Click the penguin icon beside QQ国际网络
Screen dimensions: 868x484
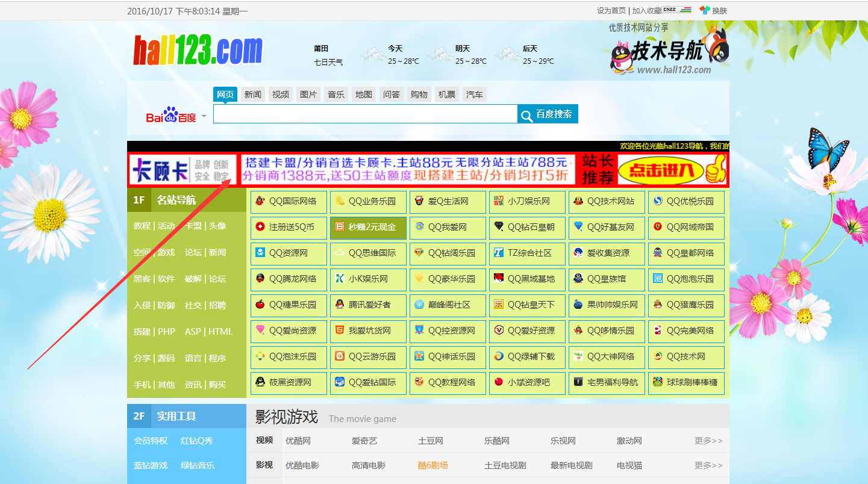[x=260, y=201]
